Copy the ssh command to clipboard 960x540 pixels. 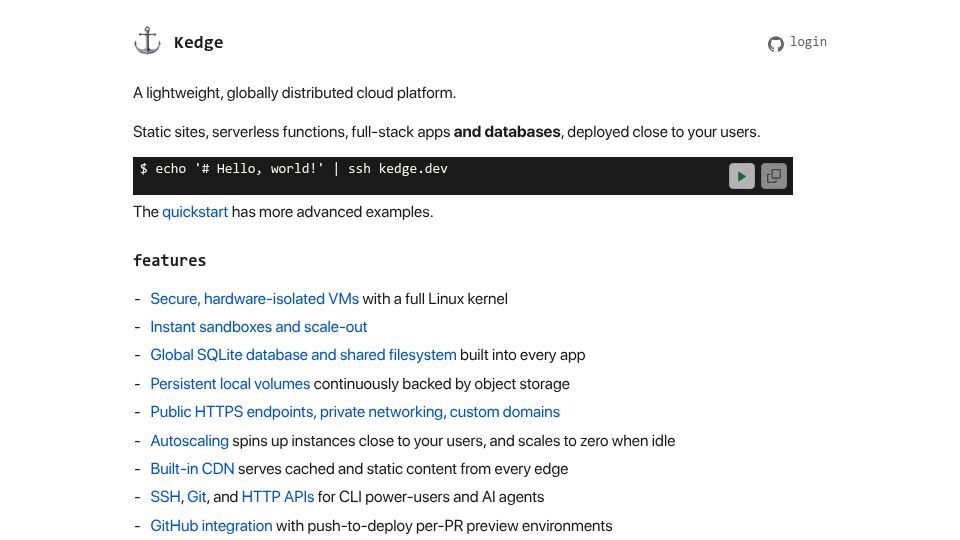[x=774, y=176]
